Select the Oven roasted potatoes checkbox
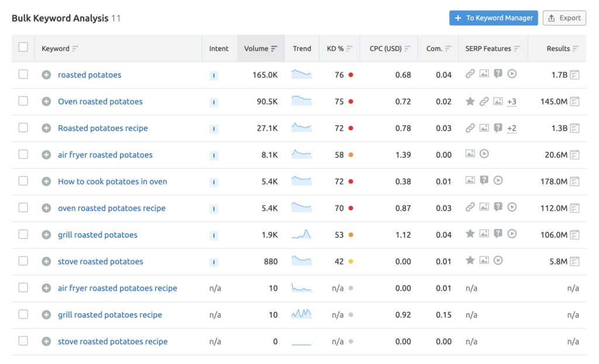 [x=23, y=100]
